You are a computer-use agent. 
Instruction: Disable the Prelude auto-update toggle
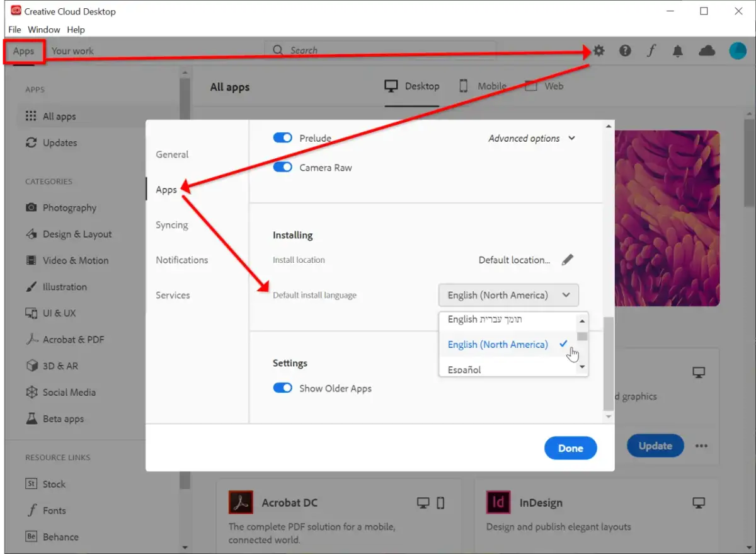click(x=283, y=138)
